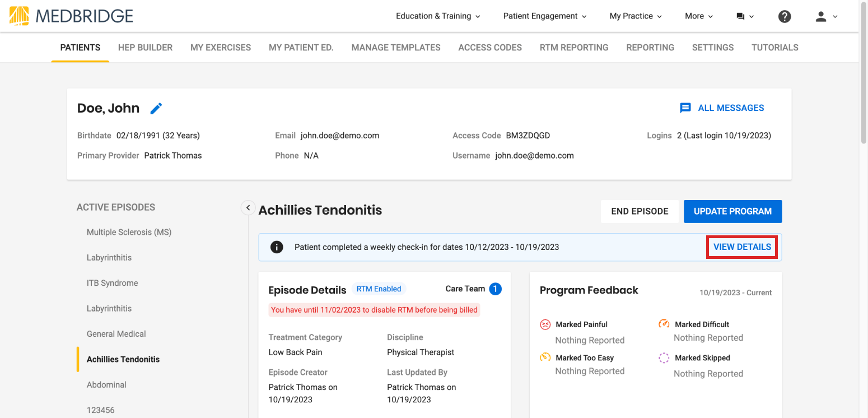Switch to the Patients tab
Image resolution: width=868 pixels, height=418 pixels.
click(80, 48)
